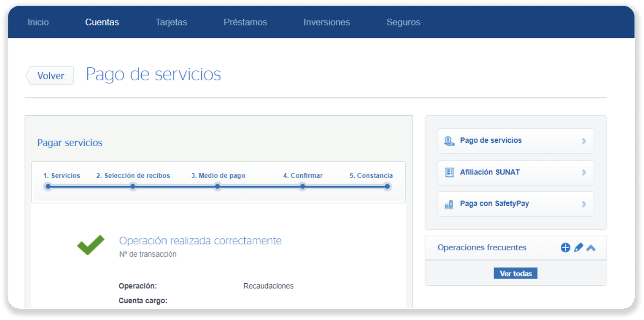Click the Pago de servicios coin icon
Viewport: 644px width, 320px height.
[x=449, y=141]
